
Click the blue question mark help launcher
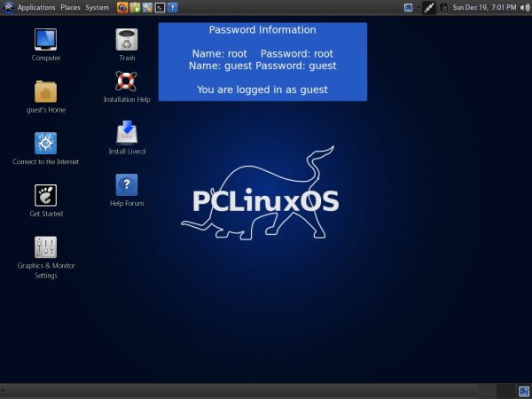172,7
